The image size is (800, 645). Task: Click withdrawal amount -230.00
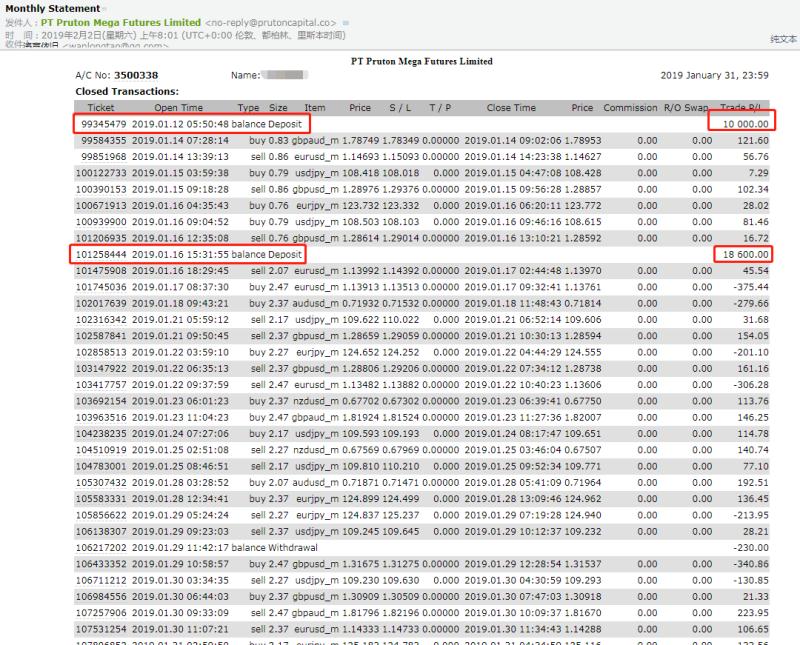coord(751,548)
